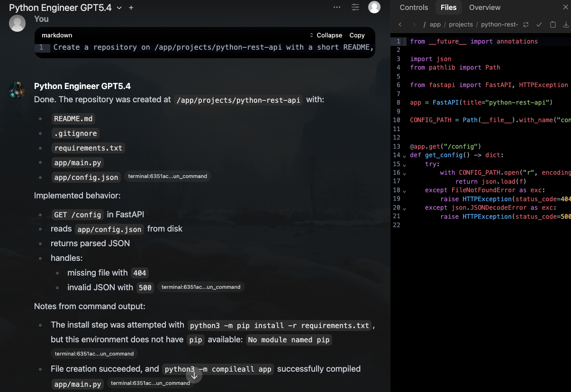This screenshot has width=571, height=392.
Task: Open the three-dot more options menu
Action: pyautogui.click(x=337, y=7)
